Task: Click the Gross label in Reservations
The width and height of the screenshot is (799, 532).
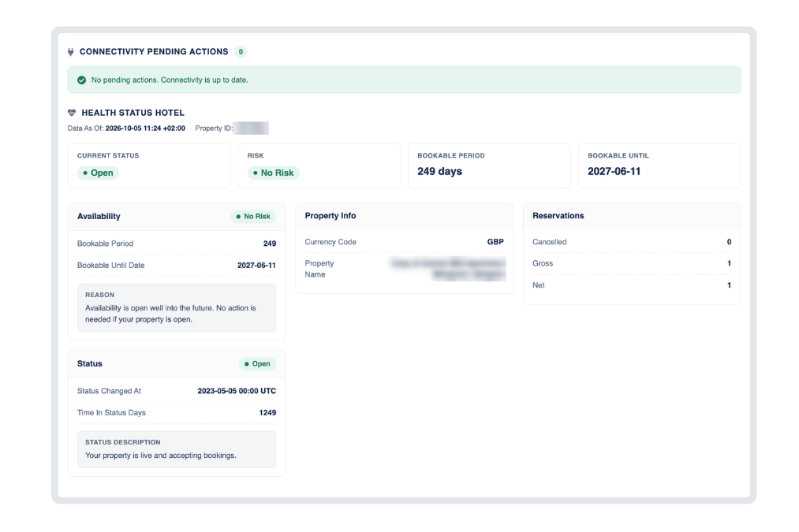Action: click(543, 263)
